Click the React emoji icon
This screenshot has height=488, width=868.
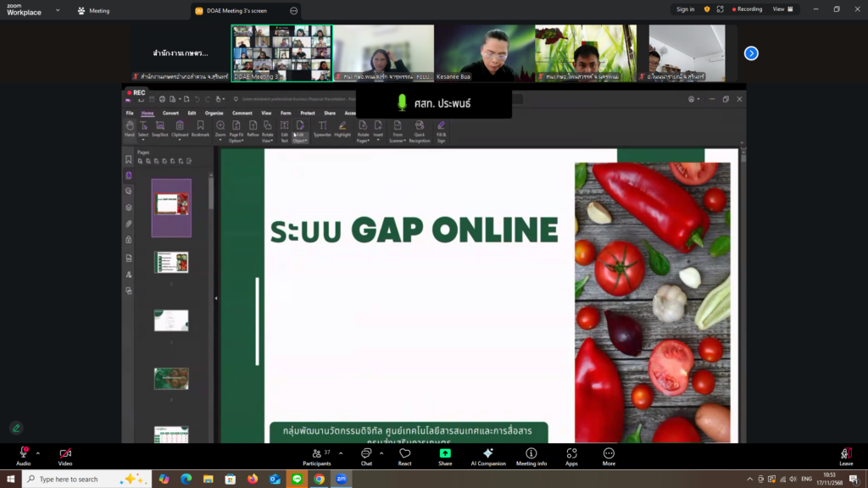[405, 455]
